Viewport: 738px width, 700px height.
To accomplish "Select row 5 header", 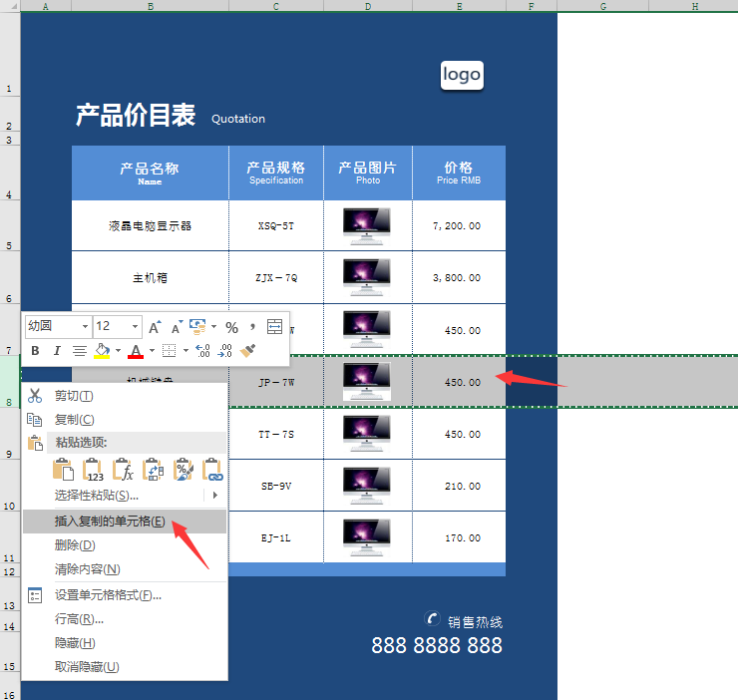I will tap(9, 225).
